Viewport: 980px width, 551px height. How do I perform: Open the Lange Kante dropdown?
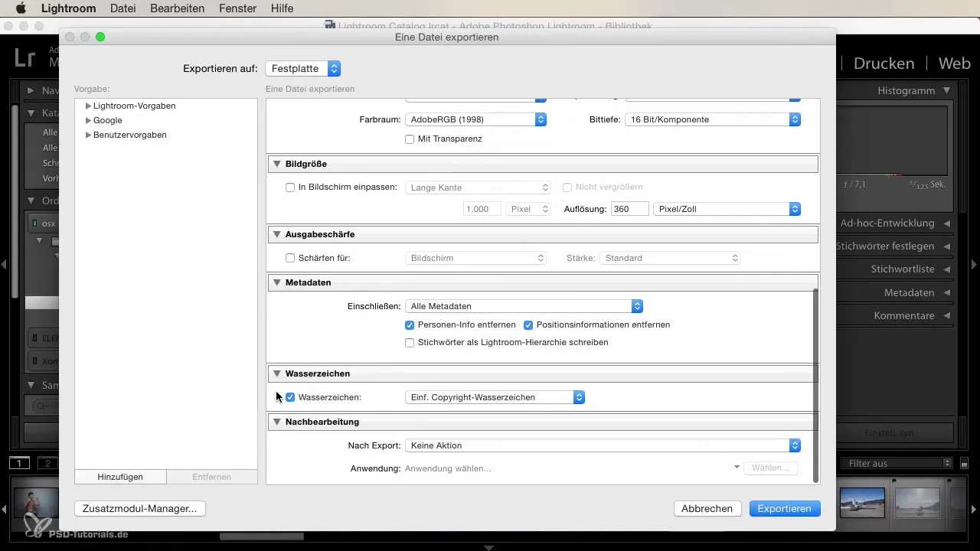(478, 187)
